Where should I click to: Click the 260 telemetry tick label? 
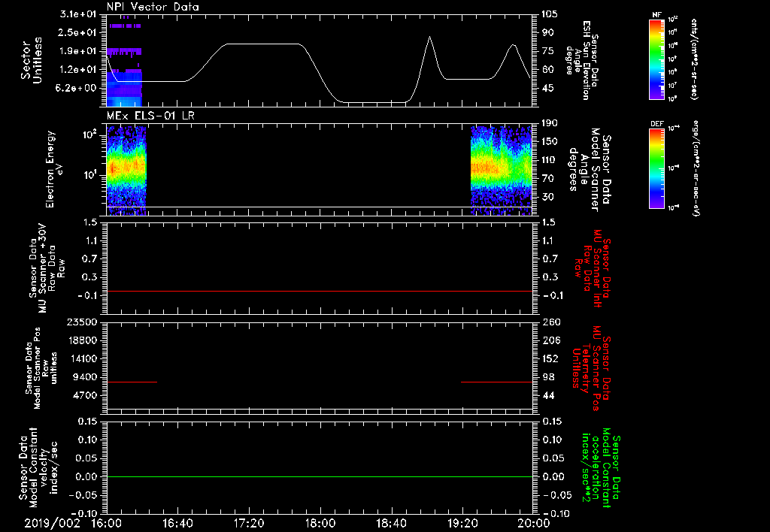[x=550, y=322]
